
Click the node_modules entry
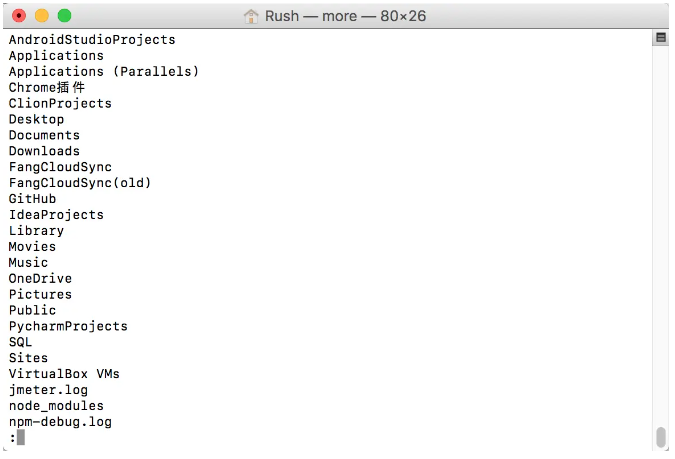[56, 406]
